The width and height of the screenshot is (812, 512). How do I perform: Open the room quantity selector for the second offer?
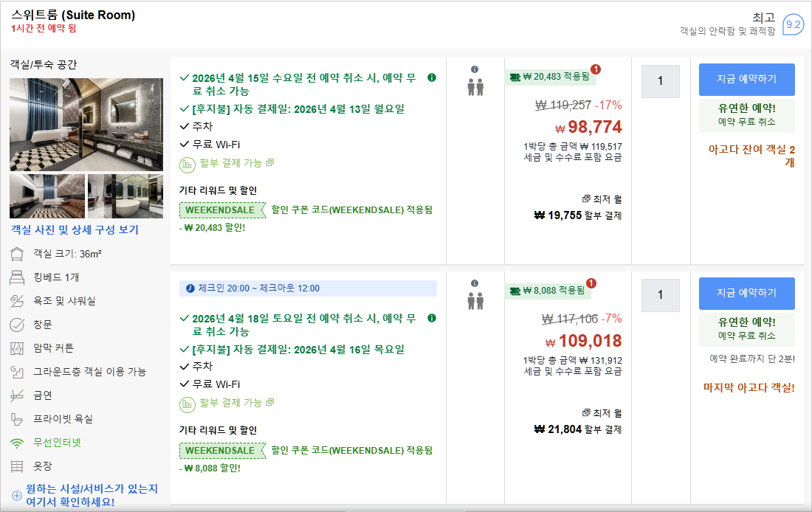click(660, 295)
